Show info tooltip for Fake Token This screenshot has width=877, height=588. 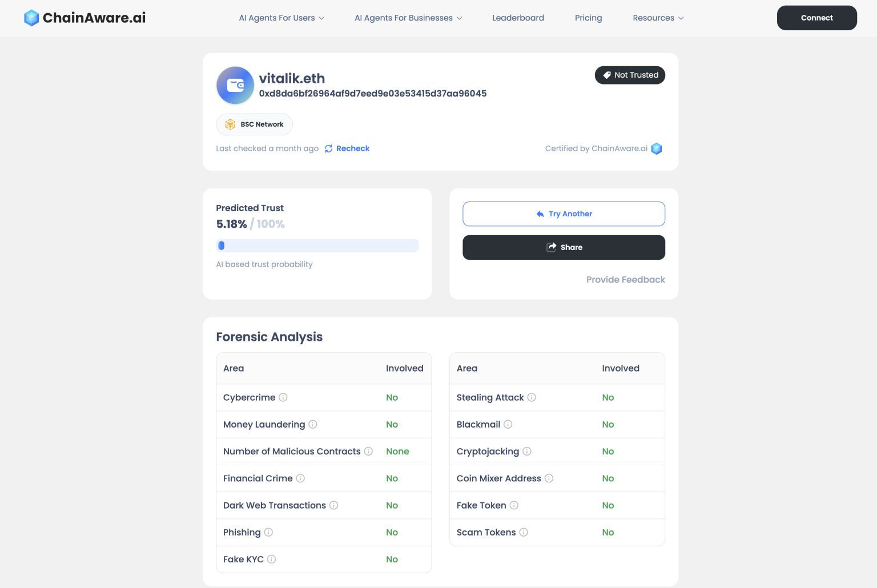pos(514,505)
